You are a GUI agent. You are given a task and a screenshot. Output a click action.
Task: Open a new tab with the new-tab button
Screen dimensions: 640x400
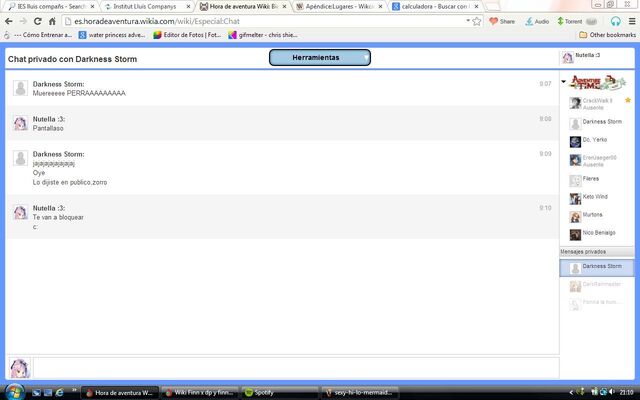tap(493, 7)
